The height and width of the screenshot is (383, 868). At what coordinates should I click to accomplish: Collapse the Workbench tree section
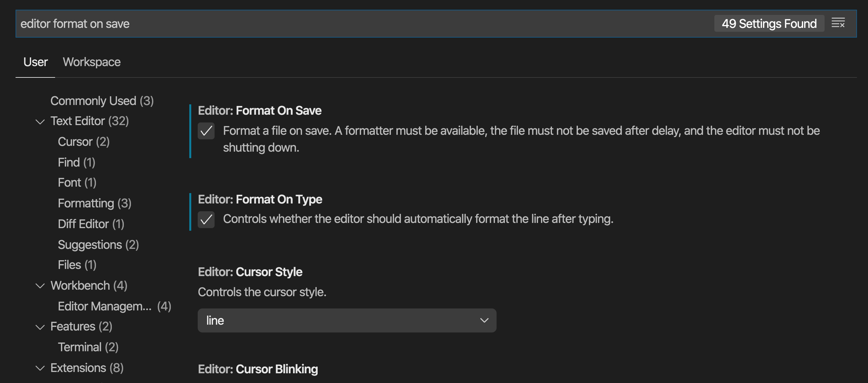(40, 286)
